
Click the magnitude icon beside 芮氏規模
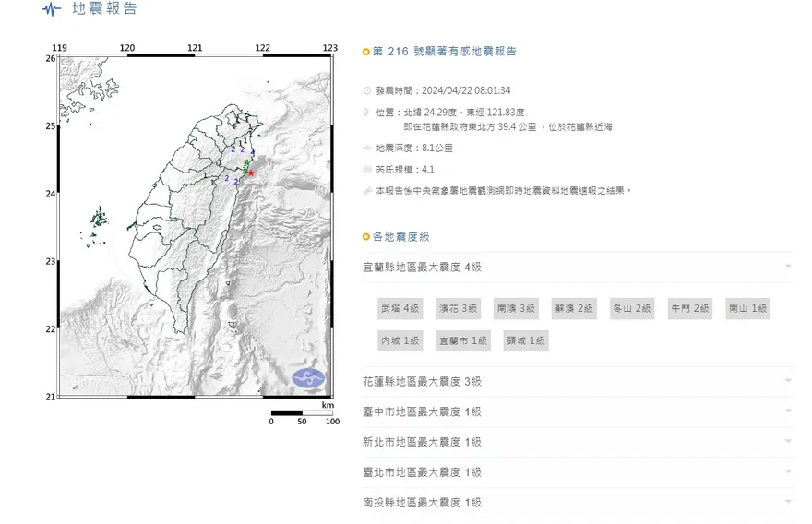[367, 170]
